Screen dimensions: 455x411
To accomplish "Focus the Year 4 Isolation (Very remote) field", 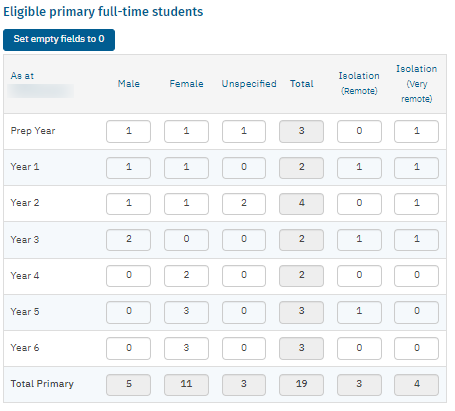I will [x=416, y=276].
